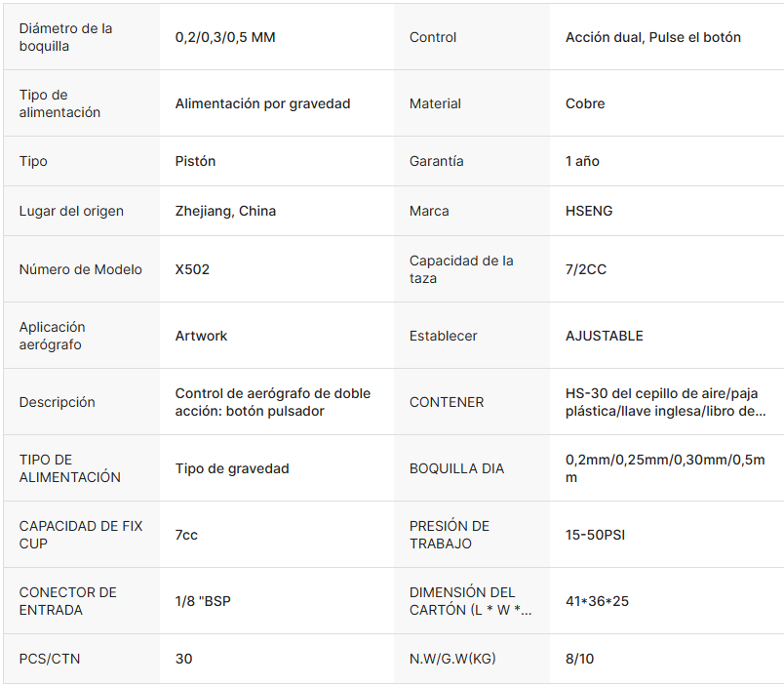Image resolution: width=784 pixels, height=685 pixels.
Task: Click the 'Número de Modelo' label
Action: coord(81,269)
